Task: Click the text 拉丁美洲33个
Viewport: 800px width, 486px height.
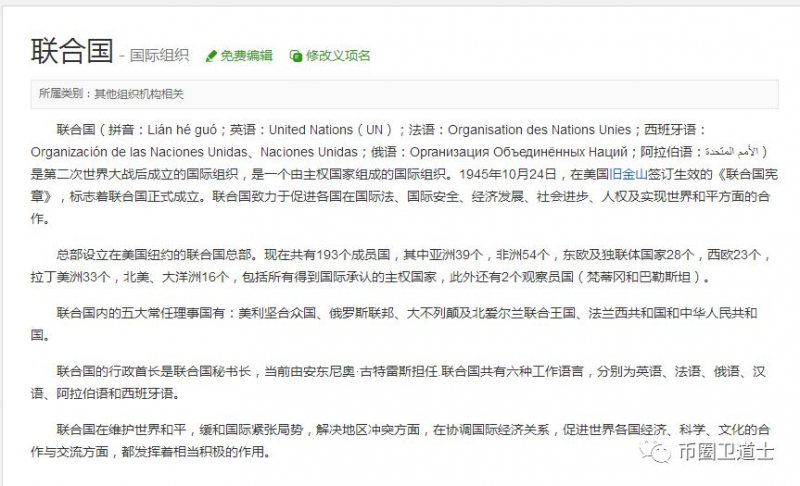Action: [x=70, y=277]
